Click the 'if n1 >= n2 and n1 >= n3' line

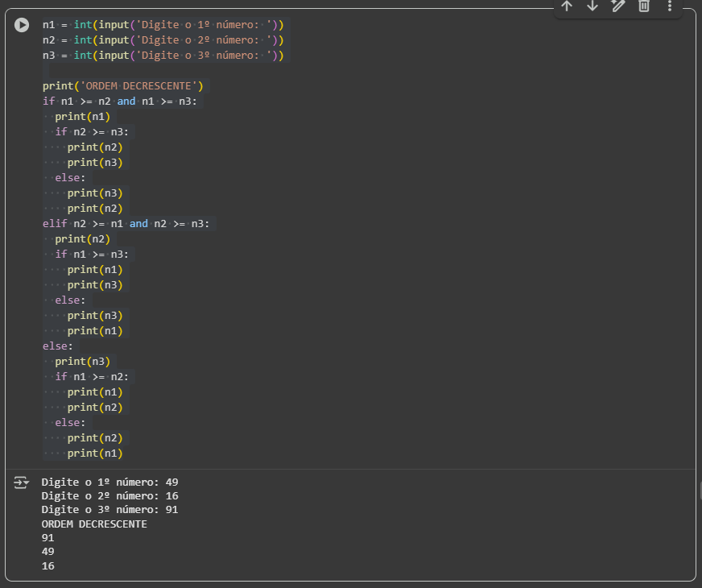point(120,101)
